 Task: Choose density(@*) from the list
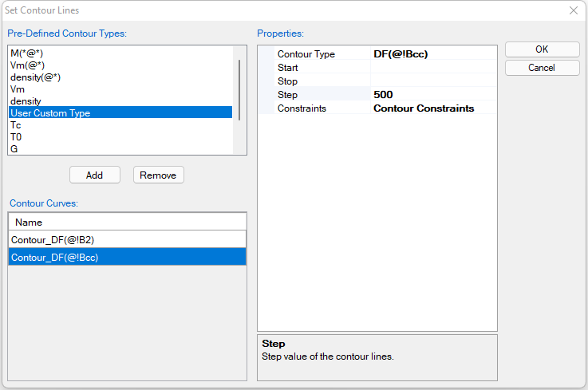pyautogui.click(x=35, y=77)
